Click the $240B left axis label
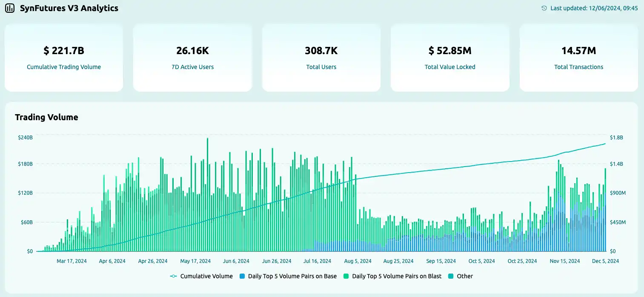Screen dimensions: 644x297 point(25,138)
